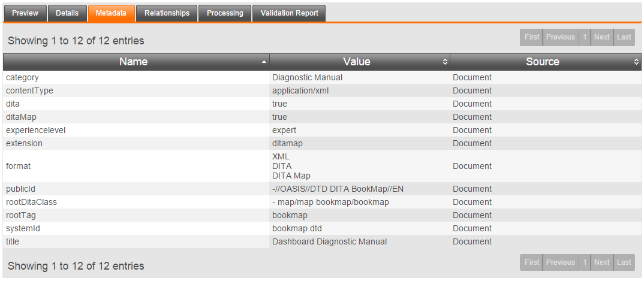Click the bottom Last pagination button

pyautogui.click(x=624, y=262)
